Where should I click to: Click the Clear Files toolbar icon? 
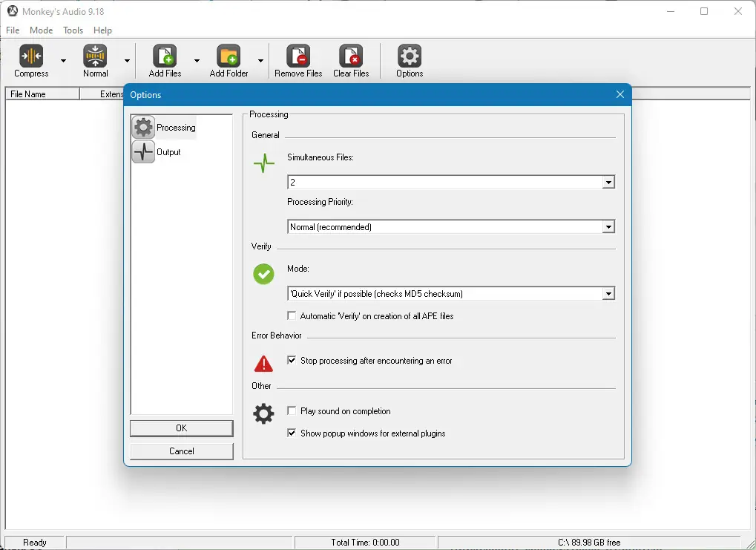pyautogui.click(x=351, y=56)
